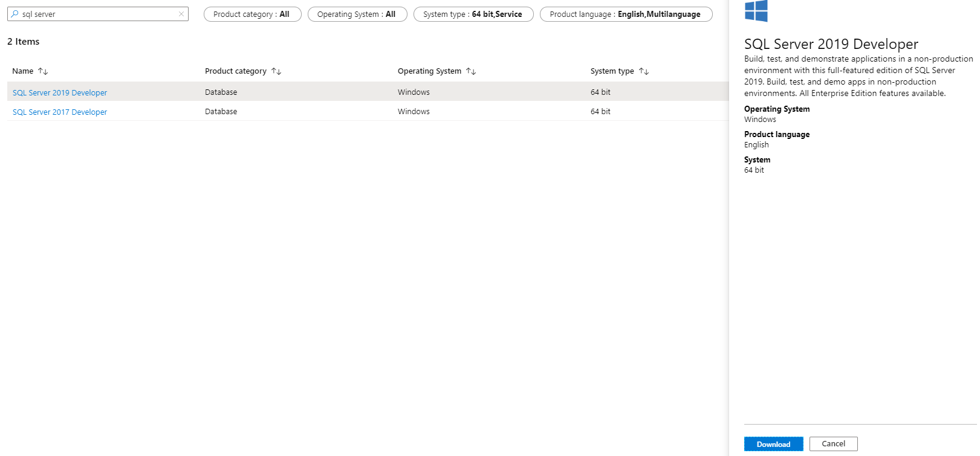Image resolution: width=980 pixels, height=456 pixels.
Task: Open SQL Server 2019 Developer link
Action: coord(60,93)
